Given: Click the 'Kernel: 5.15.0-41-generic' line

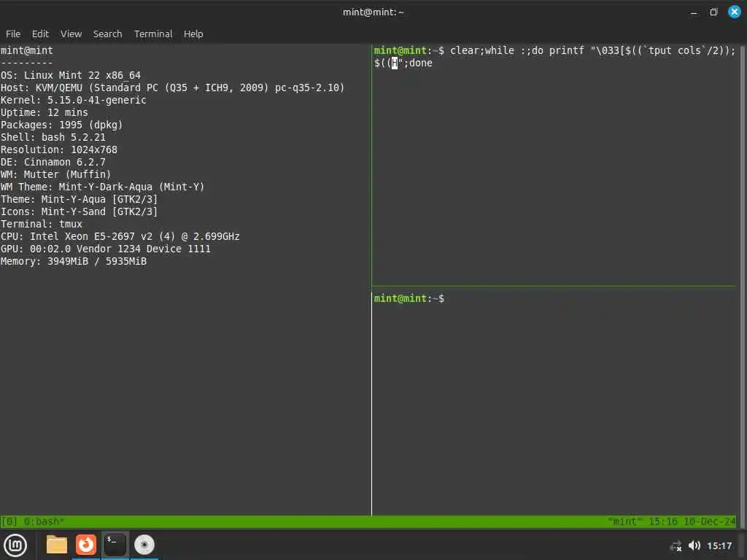Looking at the screenshot, I should 74,100.
